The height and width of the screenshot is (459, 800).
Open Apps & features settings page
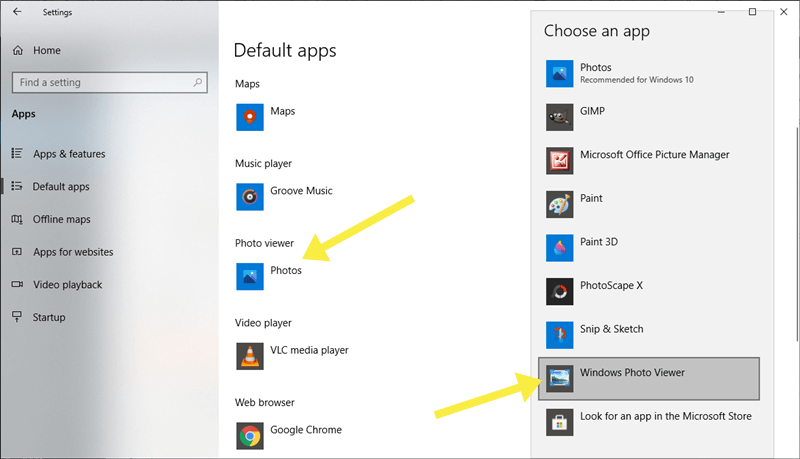tap(69, 154)
